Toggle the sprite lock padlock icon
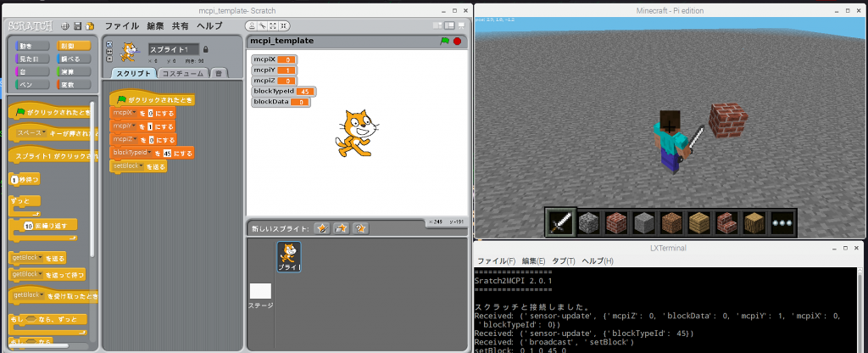 point(206,49)
